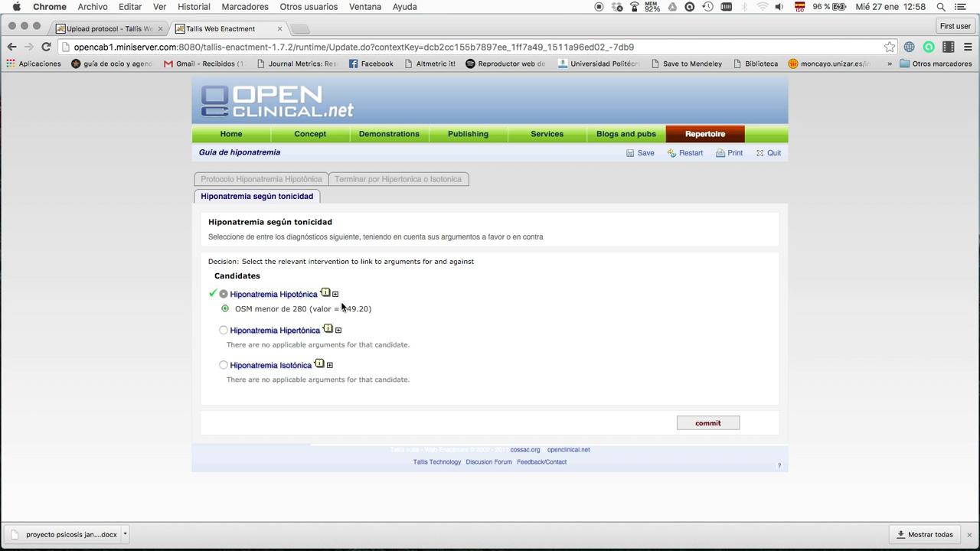Bookmark this page with the star icon

click(889, 47)
